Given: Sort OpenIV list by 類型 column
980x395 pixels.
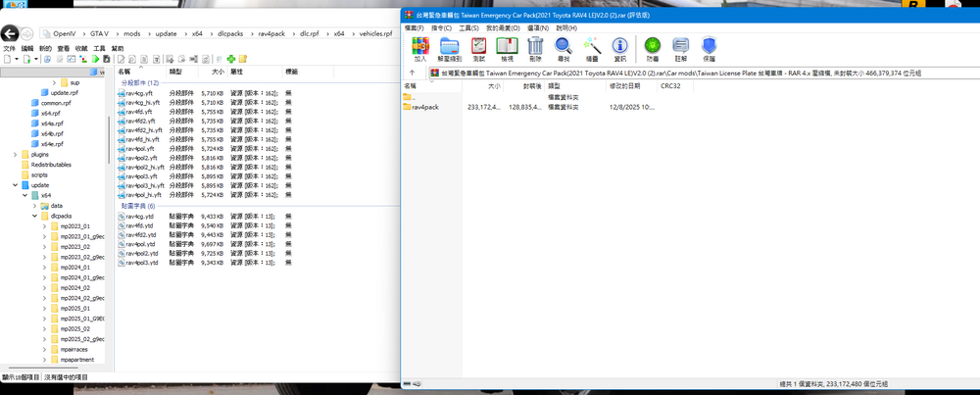Looking at the screenshot, I should coord(182,72).
